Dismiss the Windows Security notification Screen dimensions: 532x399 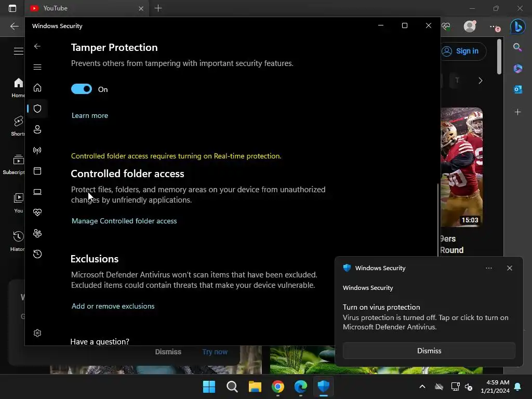coord(429,351)
